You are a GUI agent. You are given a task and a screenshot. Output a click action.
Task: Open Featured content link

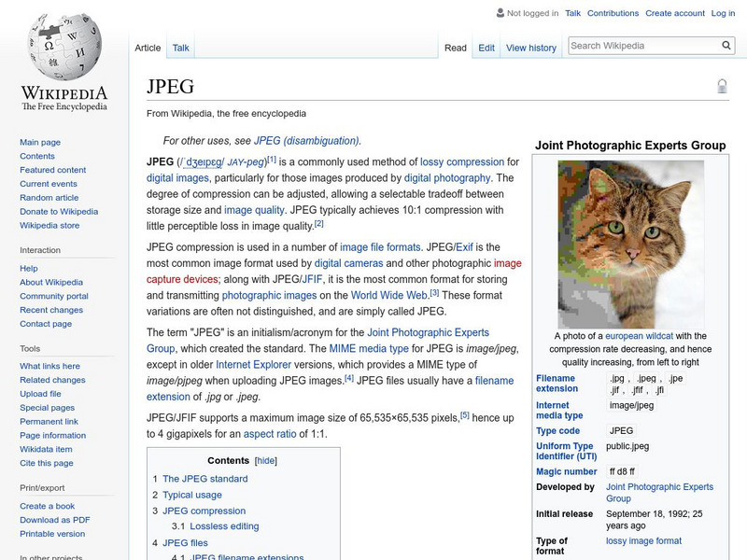pos(53,170)
